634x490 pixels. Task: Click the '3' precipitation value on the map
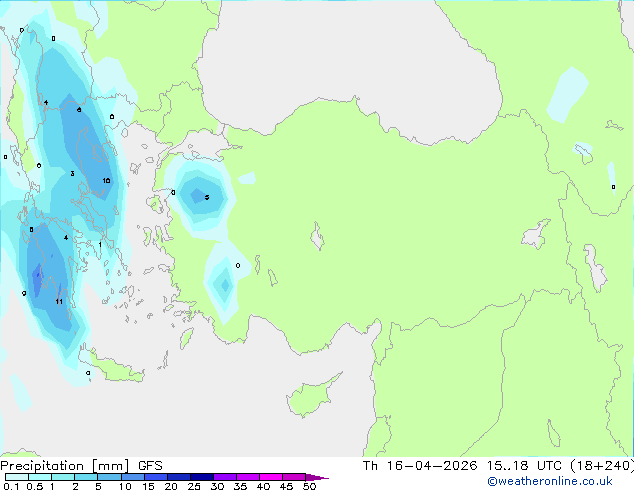pos(72,173)
